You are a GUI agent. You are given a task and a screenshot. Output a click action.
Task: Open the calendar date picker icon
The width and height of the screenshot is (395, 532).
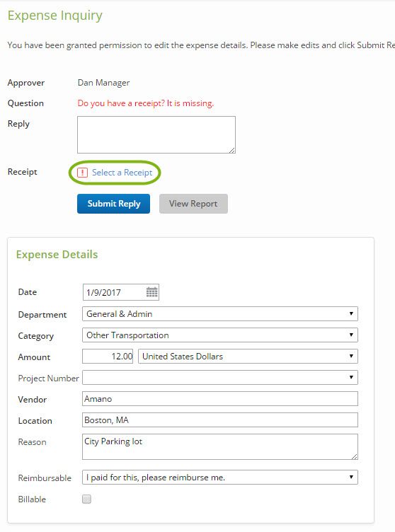(151, 292)
